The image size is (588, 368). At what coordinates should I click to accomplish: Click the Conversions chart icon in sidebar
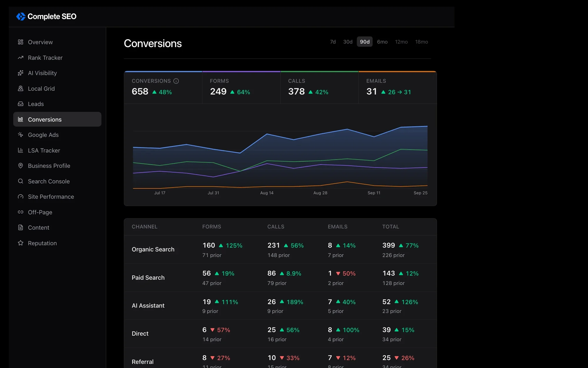[x=21, y=119]
